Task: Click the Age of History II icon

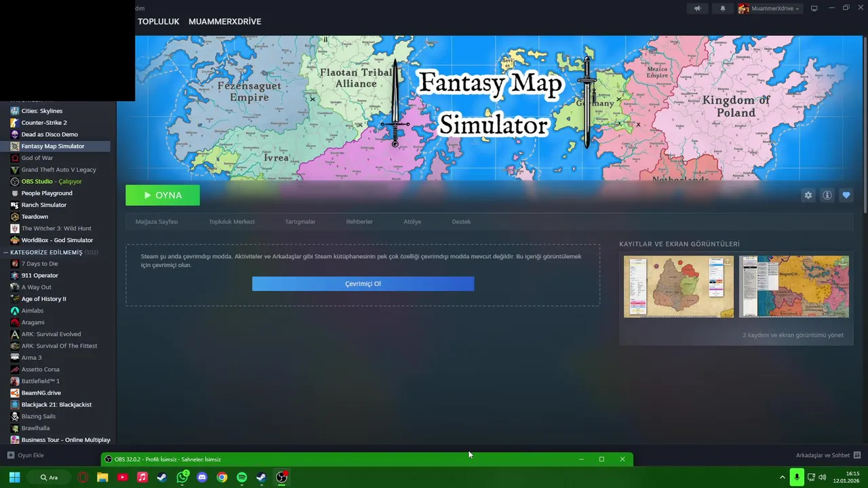Action: (x=15, y=299)
